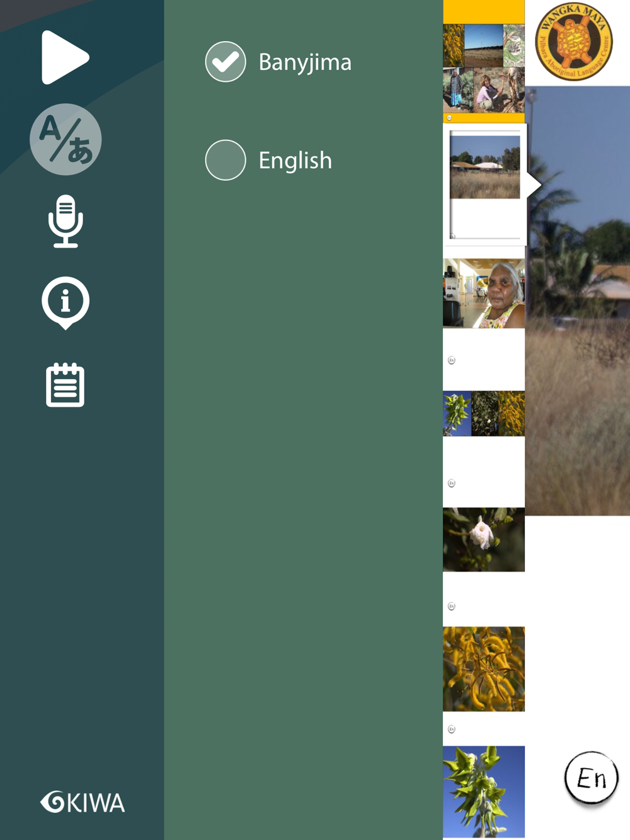Select the microphone recording icon
The width and height of the screenshot is (630, 840).
[x=66, y=221]
